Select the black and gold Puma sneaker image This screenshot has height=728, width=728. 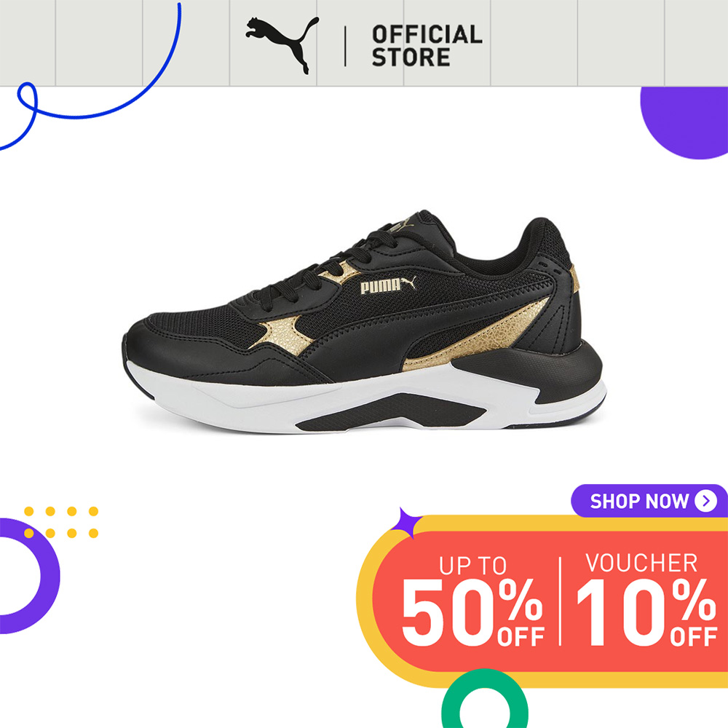pyautogui.click(x=364, y=321)
